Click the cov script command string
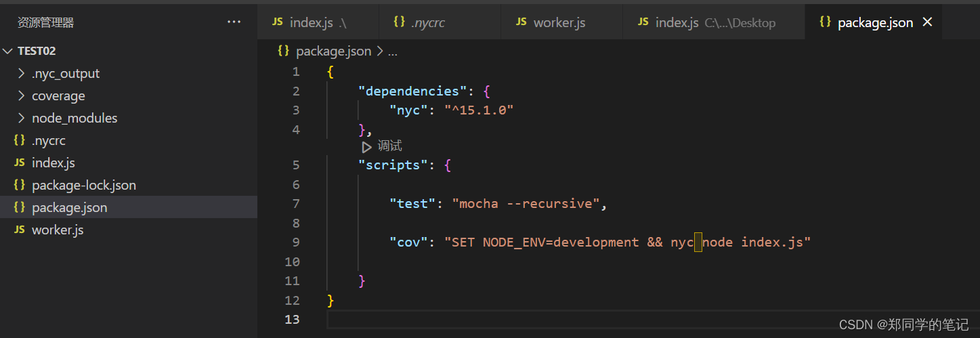Screen dimensions: 980x338 628,242
